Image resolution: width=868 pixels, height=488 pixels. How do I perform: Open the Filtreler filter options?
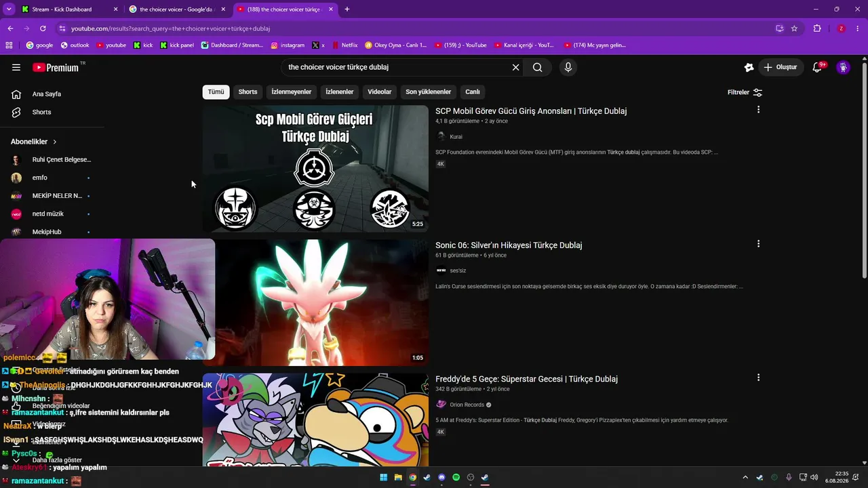(x=745, y=92)
